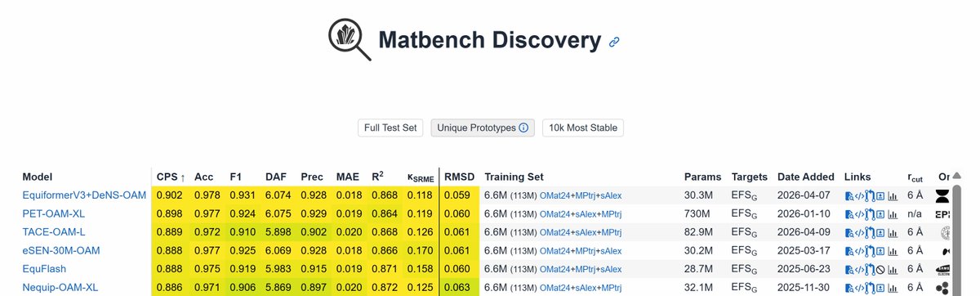Sort table by DAF column header
This screenshot has width=980, height=296.
[276, 177]
